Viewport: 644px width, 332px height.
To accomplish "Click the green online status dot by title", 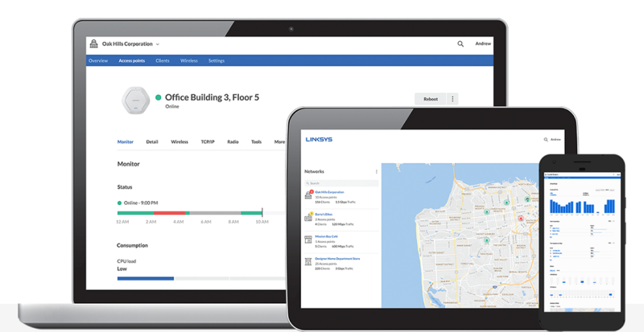I will coord(158,98).
